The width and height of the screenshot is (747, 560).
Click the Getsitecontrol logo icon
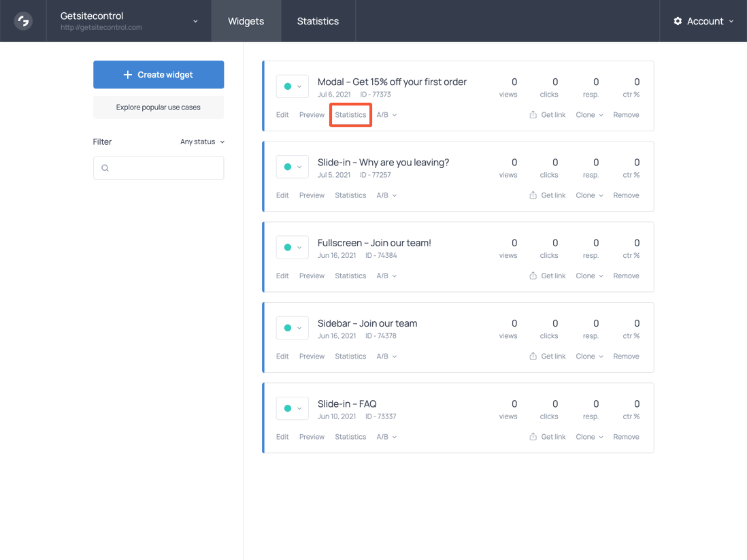(x=22, y=20)
